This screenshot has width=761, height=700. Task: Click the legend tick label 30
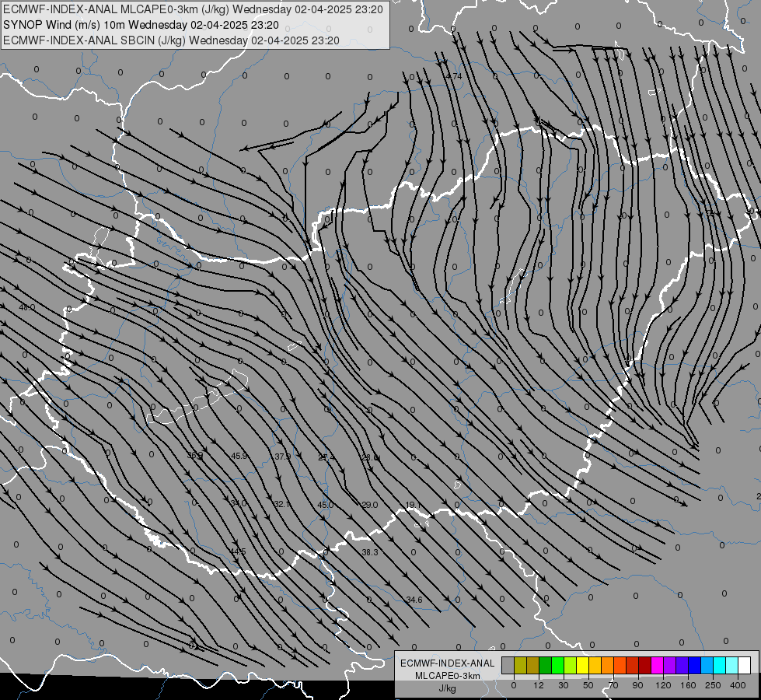564,685
